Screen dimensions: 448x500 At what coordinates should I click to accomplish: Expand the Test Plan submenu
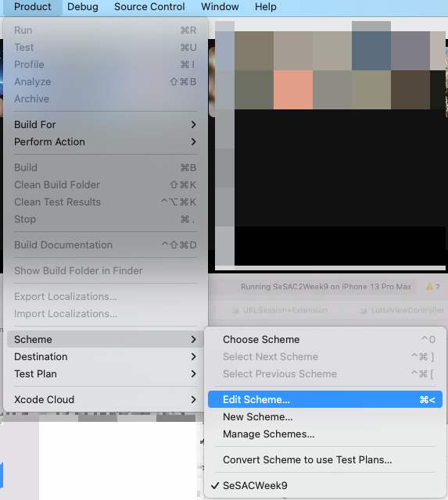106,374
